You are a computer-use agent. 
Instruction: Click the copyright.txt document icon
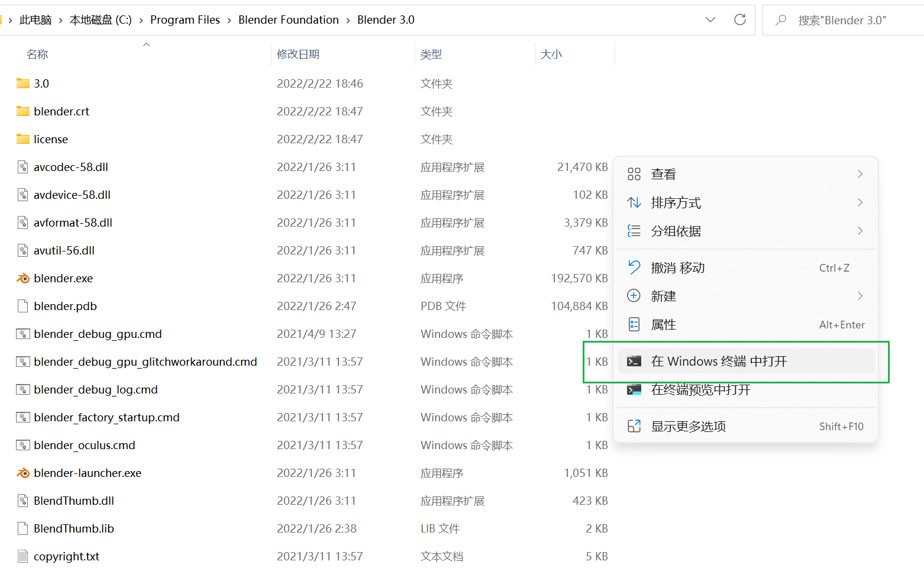[23, 556]
